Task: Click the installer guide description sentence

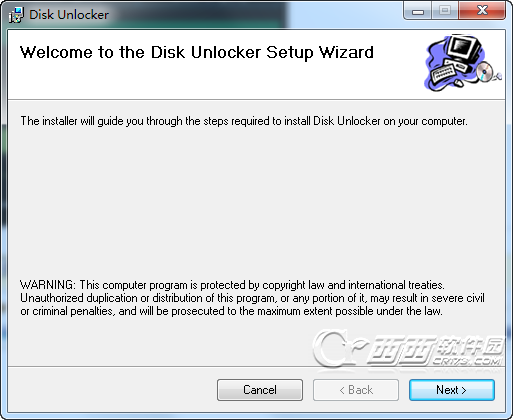Action: (244, 121)
